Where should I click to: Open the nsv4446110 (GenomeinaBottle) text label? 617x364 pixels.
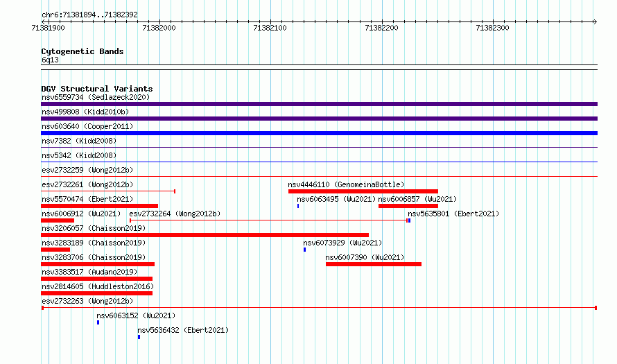click(x=346, y=184)
